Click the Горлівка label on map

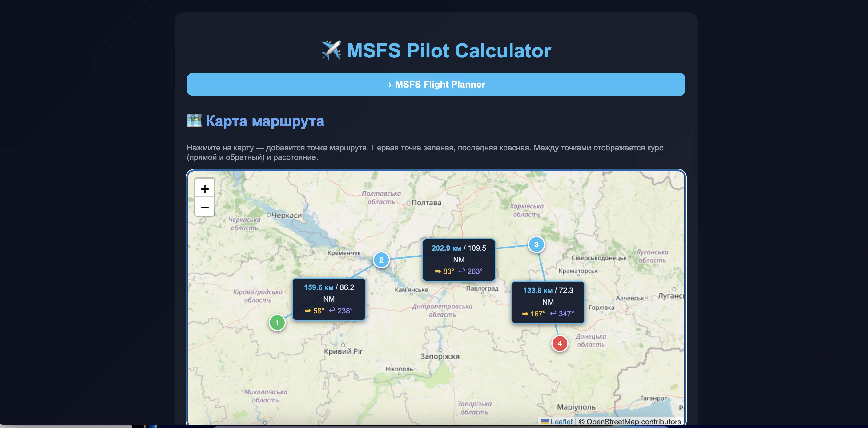(601, 307)
